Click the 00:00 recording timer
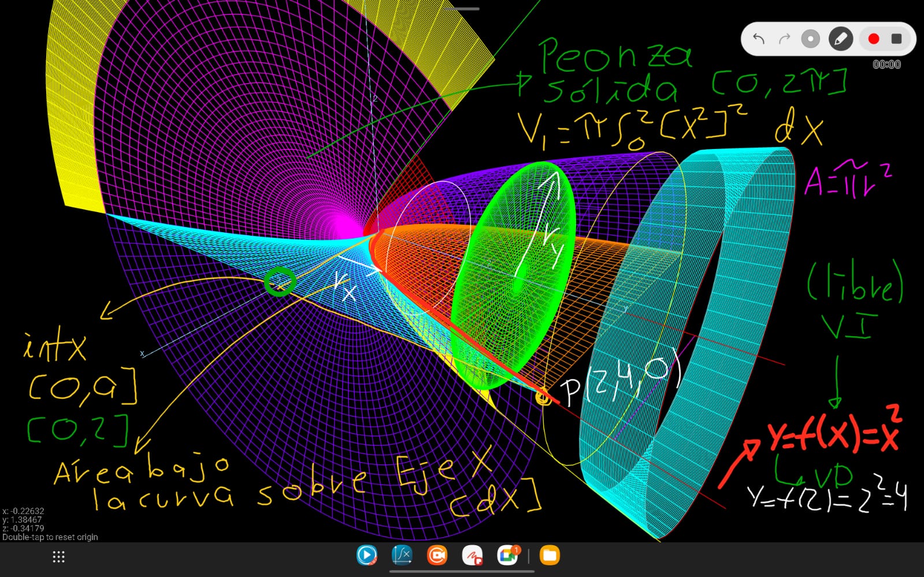The height and width of the screenshot is (577, 924). 886,65
